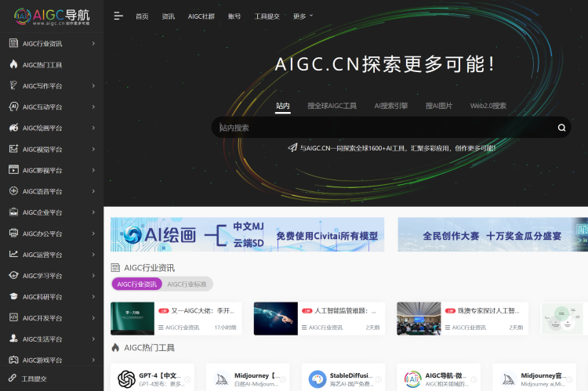
Task: Expand AIGC写作平台 sidebar chevron
Action: [x=93, y=86]
